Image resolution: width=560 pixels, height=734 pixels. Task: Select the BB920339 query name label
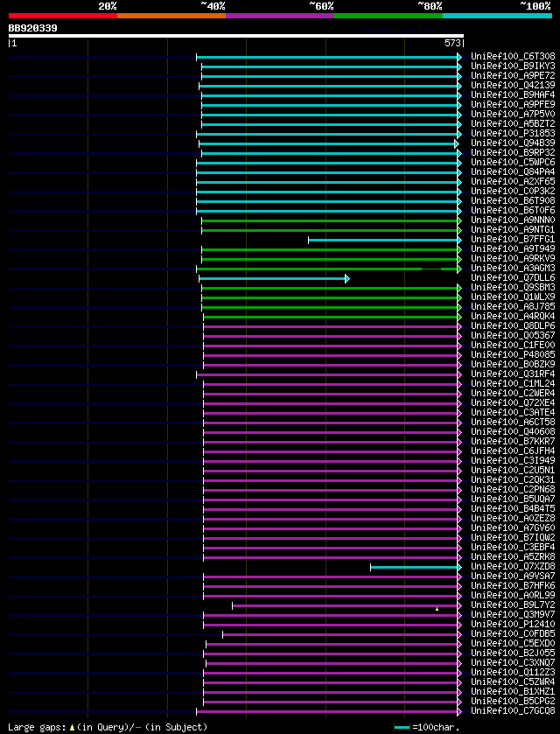coord(32,28)
